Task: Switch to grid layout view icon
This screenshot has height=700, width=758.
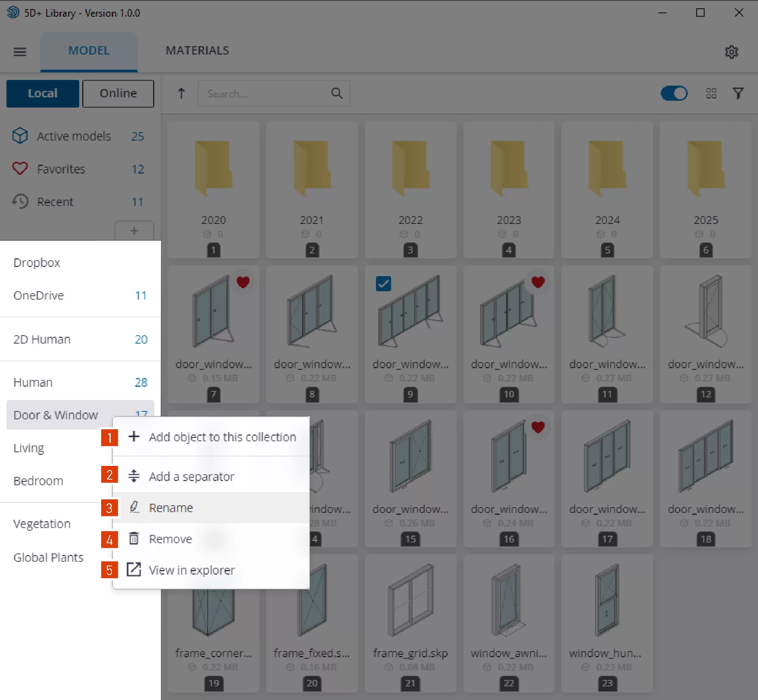Action: (x=711, y=94)
